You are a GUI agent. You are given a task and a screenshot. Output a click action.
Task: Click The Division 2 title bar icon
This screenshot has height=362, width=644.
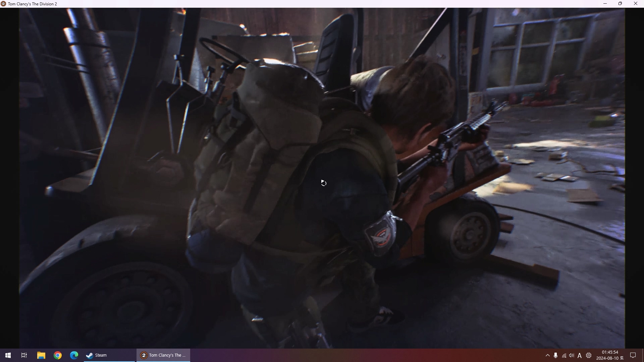coord(3,4)
